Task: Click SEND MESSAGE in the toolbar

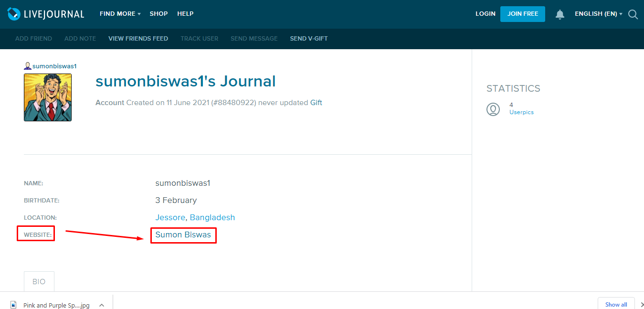Action: pyautogui.click(x=254, y=39)
